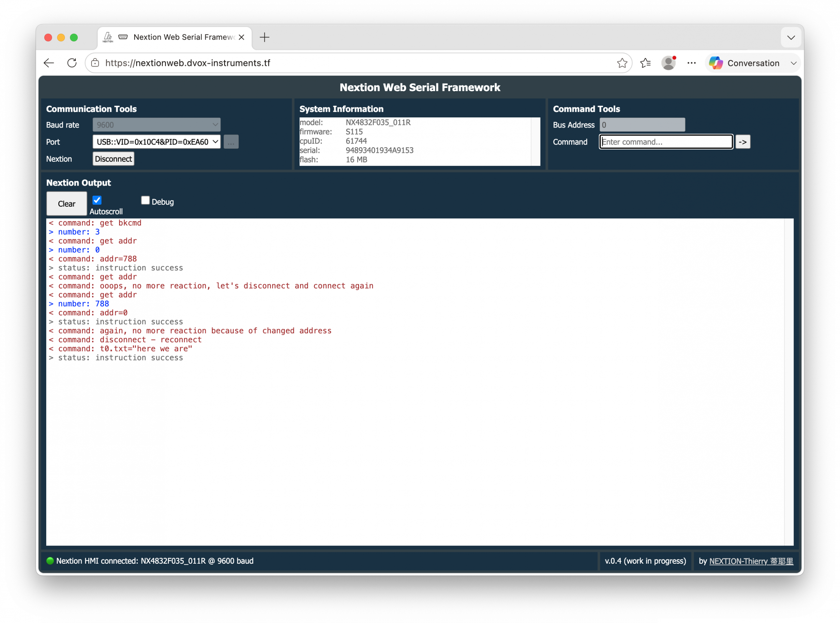Click the firmware value S115
Screen dimensions: 840x623
pyautogui.click(x=354, y=131)
